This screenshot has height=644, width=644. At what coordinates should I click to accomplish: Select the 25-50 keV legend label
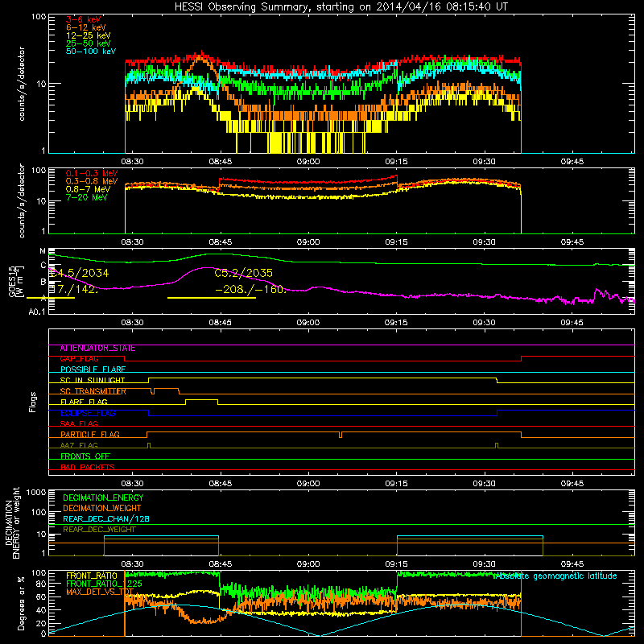(89, 43)
